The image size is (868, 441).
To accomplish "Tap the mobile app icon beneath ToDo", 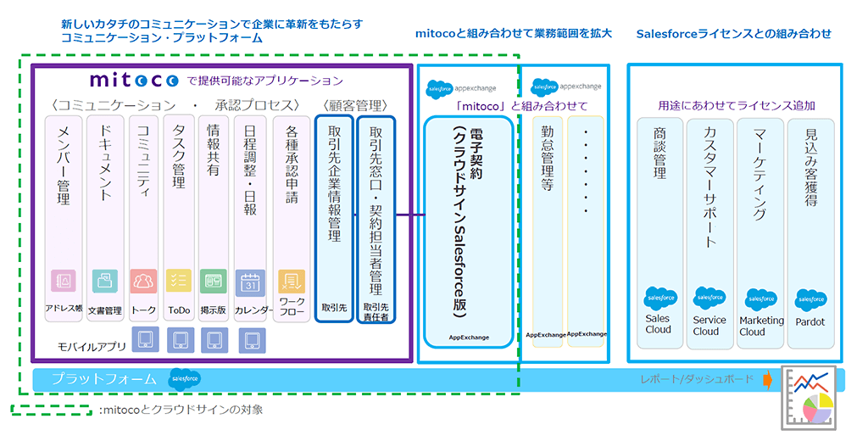I will [181, 339].
